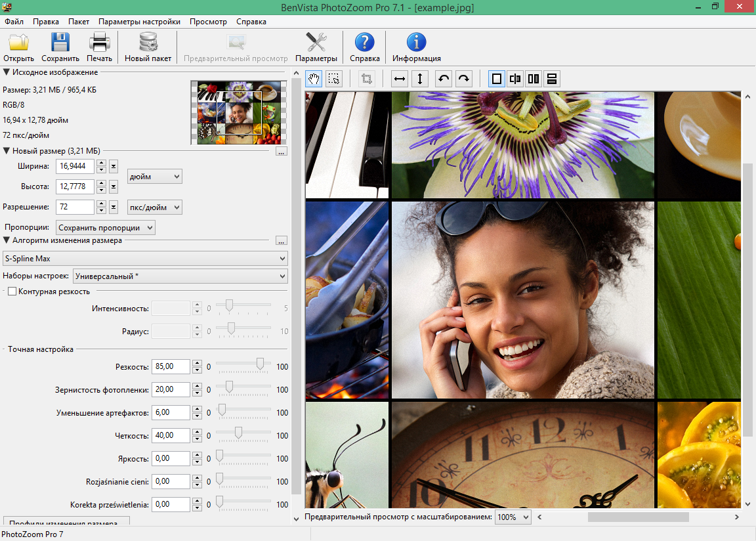
Task: Click the source image navigator thumbnail
Action: [x=239, y=113]
